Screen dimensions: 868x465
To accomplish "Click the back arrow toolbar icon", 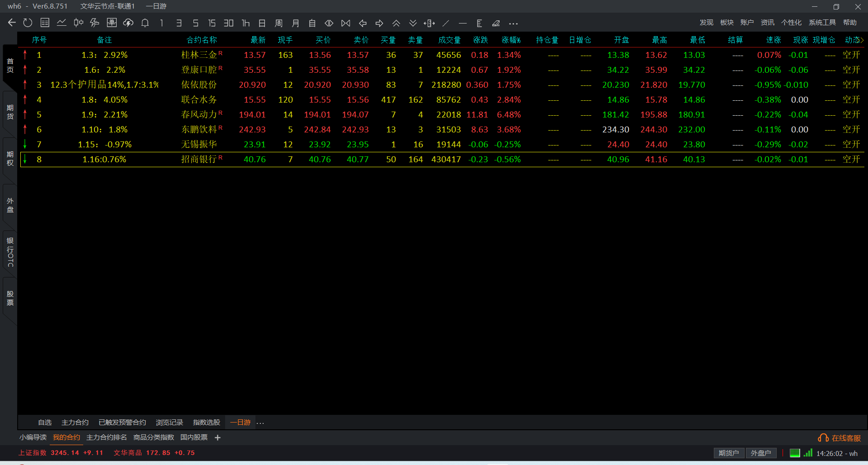I will [12, 23].
